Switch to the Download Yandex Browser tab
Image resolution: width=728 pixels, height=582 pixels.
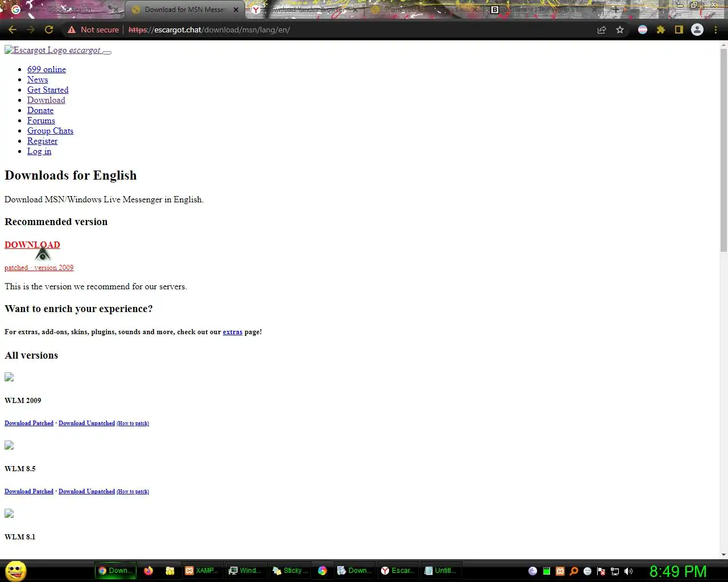(304, 10)
